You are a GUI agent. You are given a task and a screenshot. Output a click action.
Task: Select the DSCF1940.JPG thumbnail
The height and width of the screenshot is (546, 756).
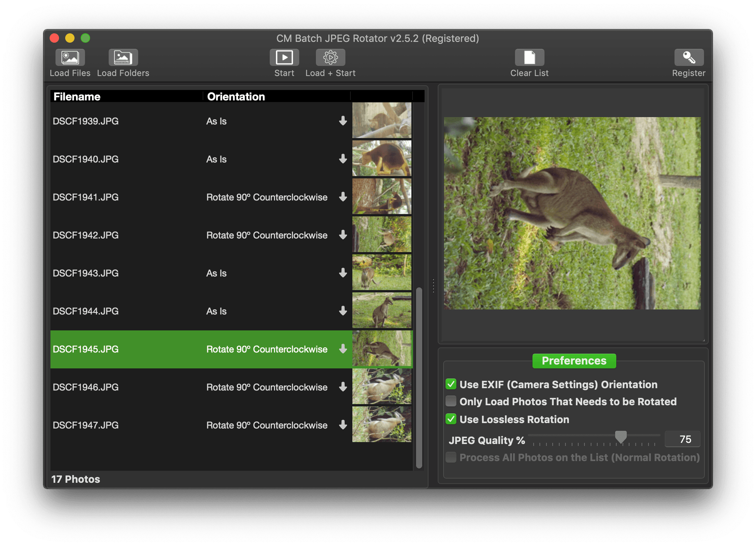coord(382,158)
